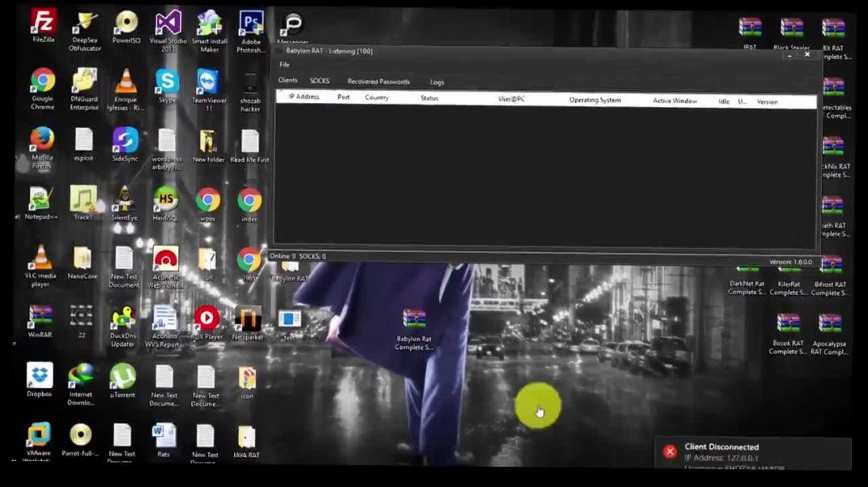Viewport: 868px width, 487px height.
Task: Launch the SilentEye shortcut
Action: point(124,203)
